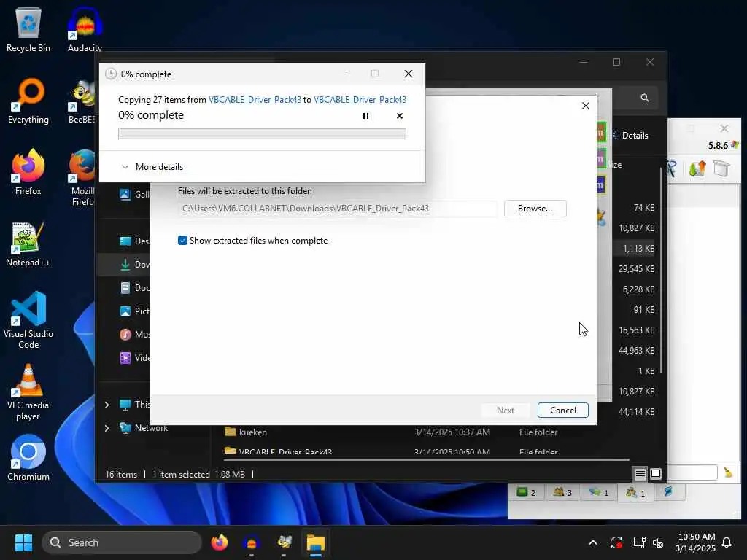Viewport: 747px width, 560px height.
Task: Select Documents in Explorer sidebar
Action: [x=134, y=287]
